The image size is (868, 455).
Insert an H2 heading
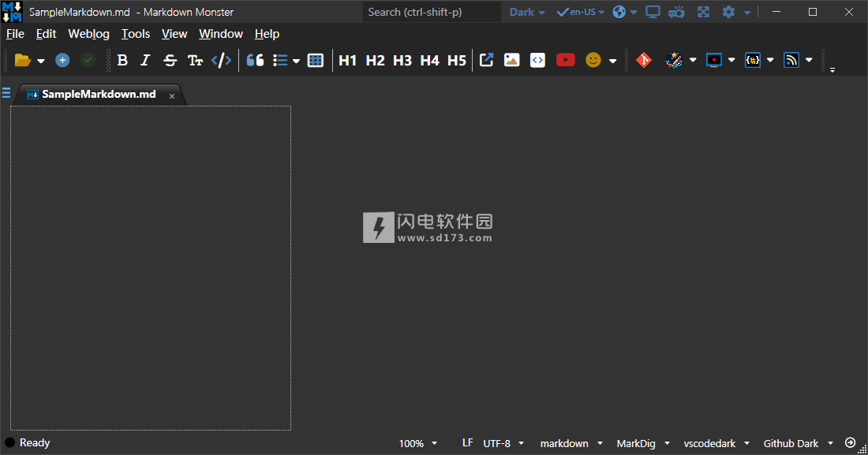375,60
